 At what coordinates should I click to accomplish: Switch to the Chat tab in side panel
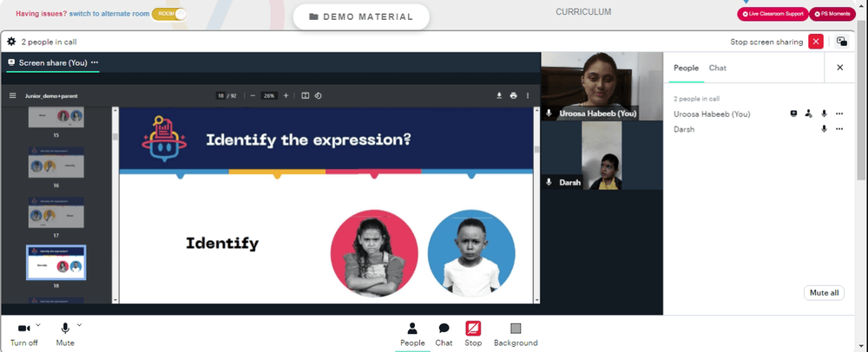click(x=718, y=68)
